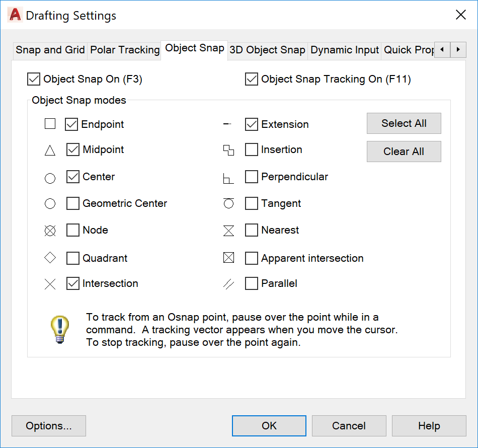Enable the Geometric Center snap mode
This screenshot has width=478, height=448.
pos(73,203)
